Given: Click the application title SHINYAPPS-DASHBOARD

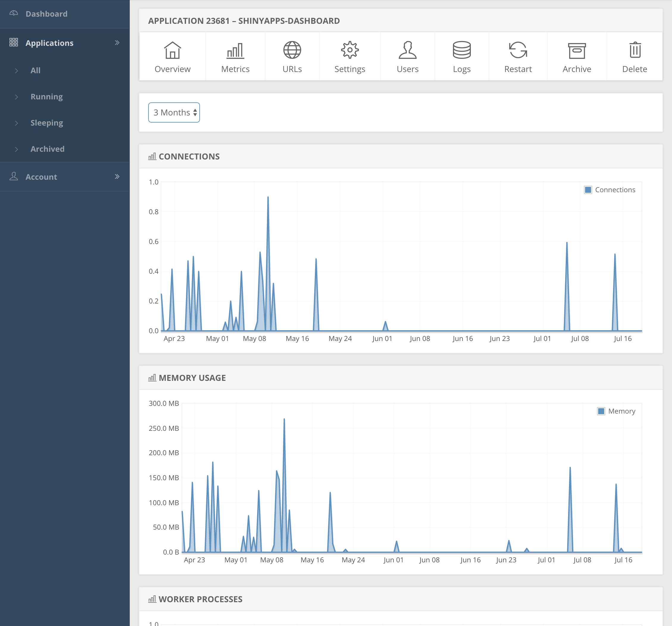Looking at the screenshot, I should (289, 21).
